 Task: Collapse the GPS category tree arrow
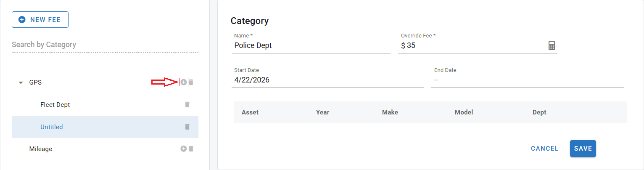pos(21,82)
